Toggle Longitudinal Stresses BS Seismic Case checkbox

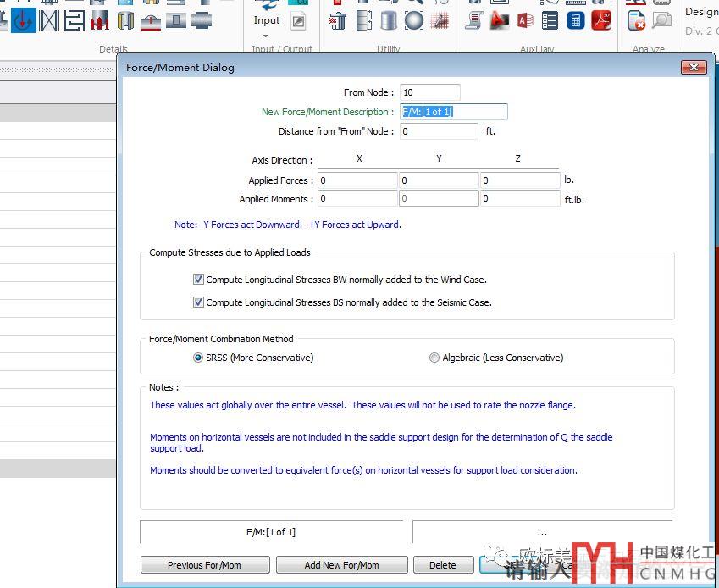click(x=199, y=302)
